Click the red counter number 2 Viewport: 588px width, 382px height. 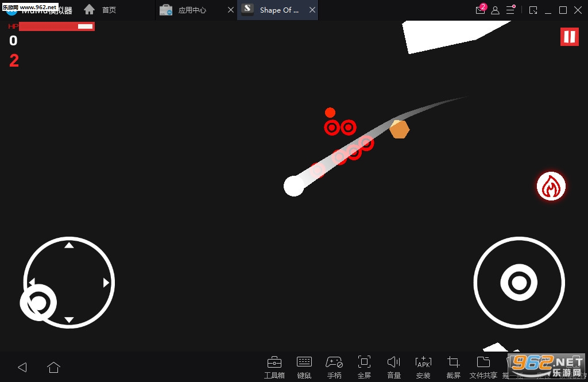click(14, 61)
